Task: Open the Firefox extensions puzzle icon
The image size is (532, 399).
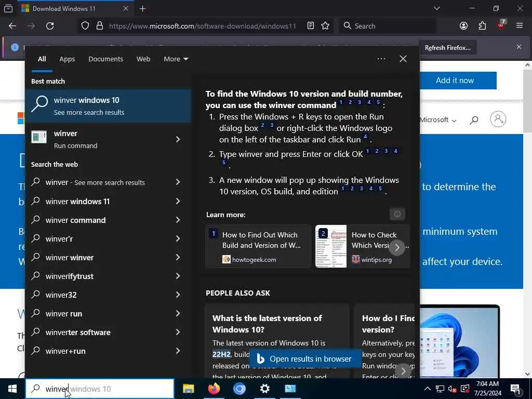Action: click(x=482, y=26)
